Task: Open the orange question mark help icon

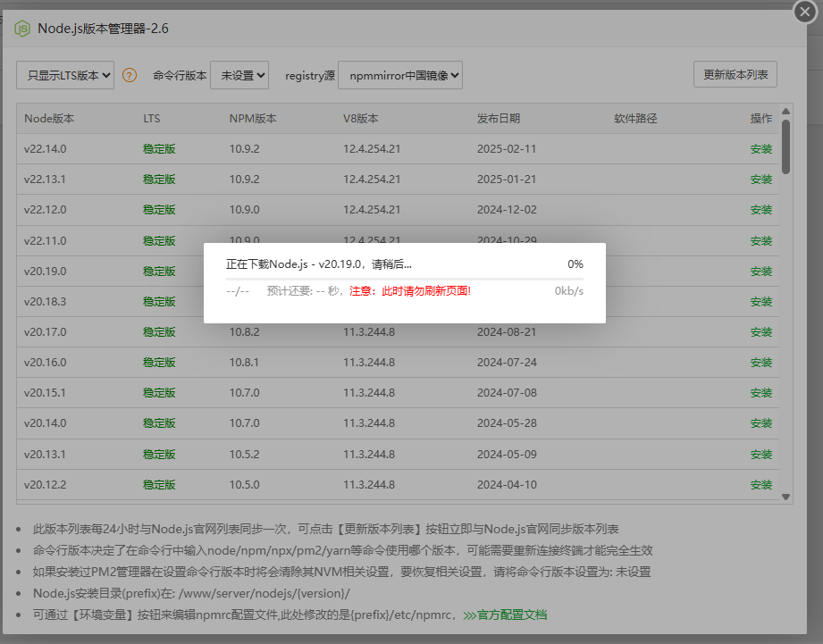Action: click(x=129, y=75)
